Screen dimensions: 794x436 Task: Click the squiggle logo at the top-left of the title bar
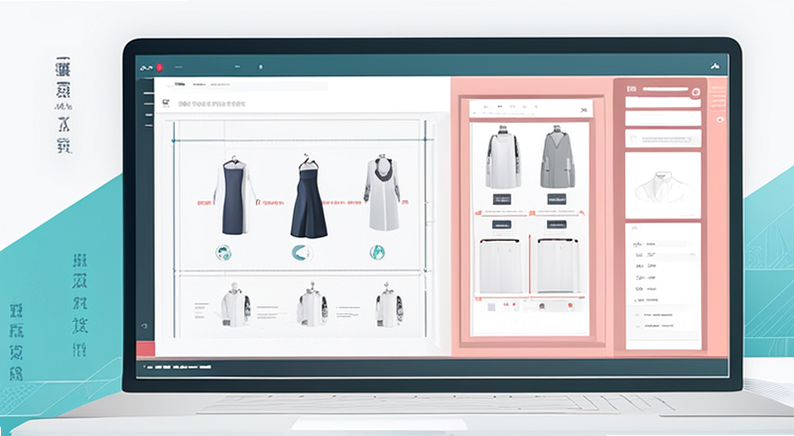pos(146,67)
